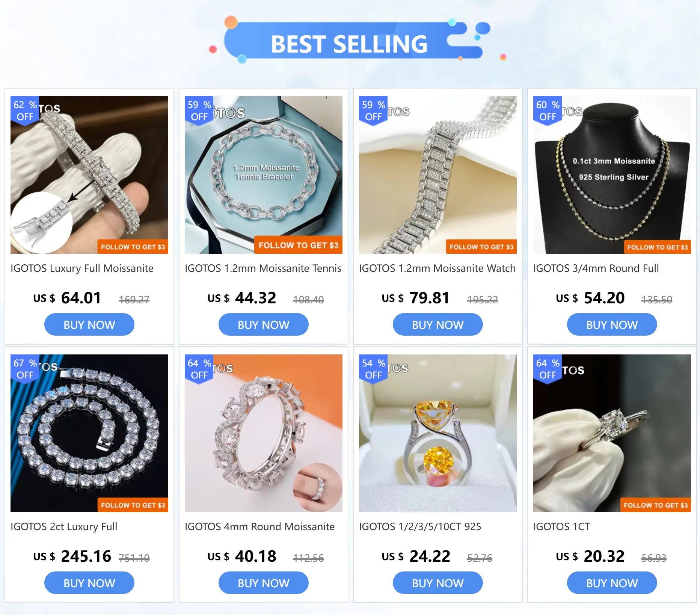This screenshot has height=615, width=700.
Task: Click BUY NOW for the $44.32 Tennis bracelet
Action: [x=264, y=325]
